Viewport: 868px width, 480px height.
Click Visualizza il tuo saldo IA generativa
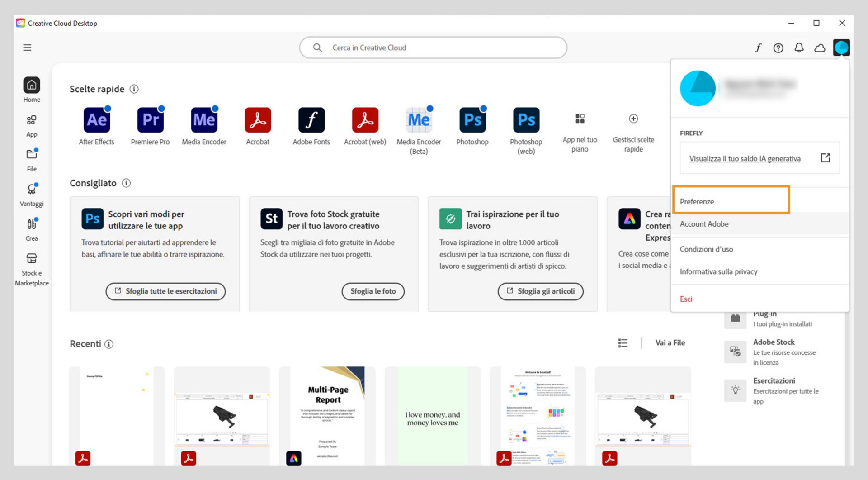pyautogui.click(x=745, y=158)
